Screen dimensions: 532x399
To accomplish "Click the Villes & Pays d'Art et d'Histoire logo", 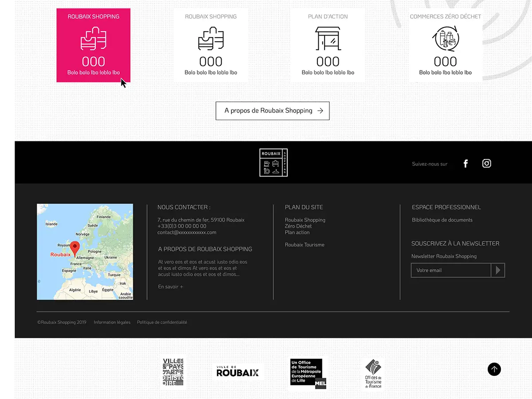I will 173,372.
